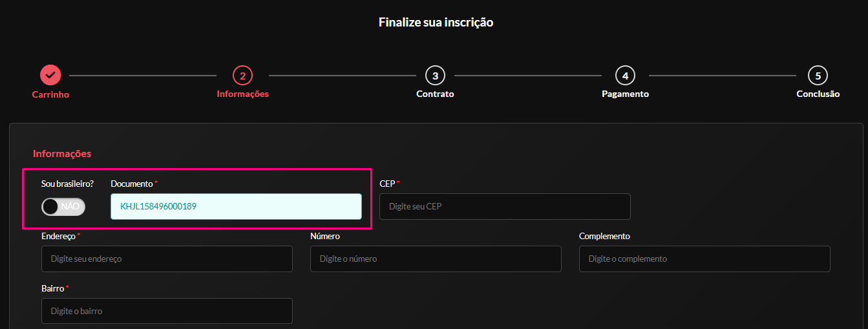
Task: Open the Conclusão step label
Action: (x=818, y=94)
